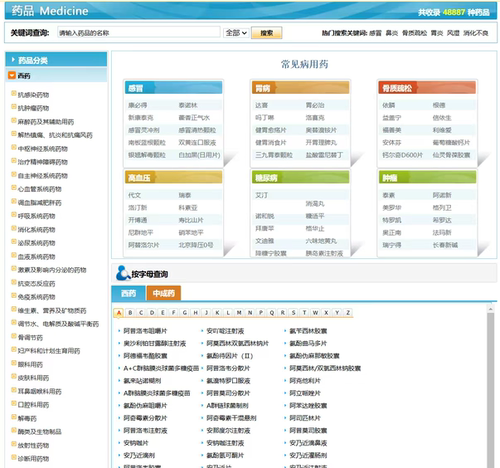The height and width of the screenshot is (468, 500).
Task: Click the folder icon beside 口腔科用药
Action: click(x=14, y=403)
